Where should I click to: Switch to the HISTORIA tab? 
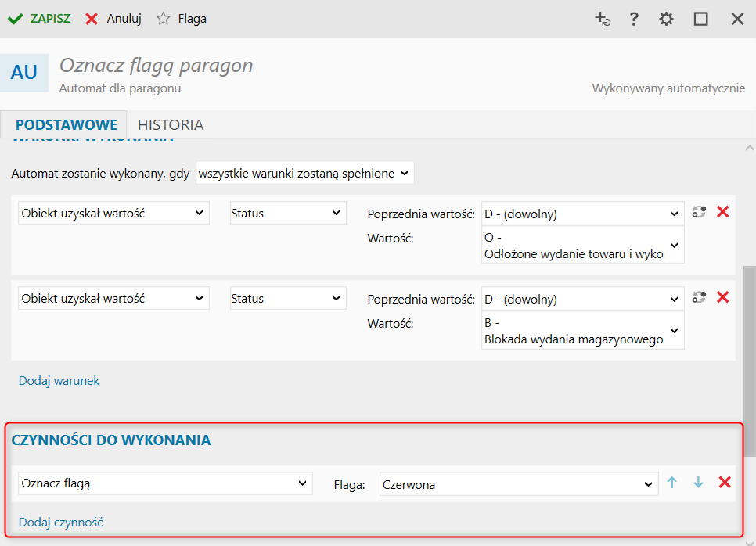click(x=171, y=125)
